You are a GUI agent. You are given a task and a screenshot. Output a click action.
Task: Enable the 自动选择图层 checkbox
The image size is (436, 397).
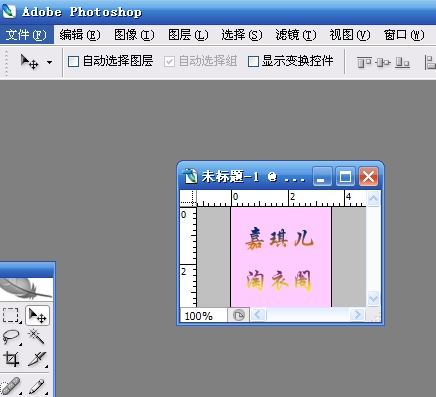tap(73, 62)
